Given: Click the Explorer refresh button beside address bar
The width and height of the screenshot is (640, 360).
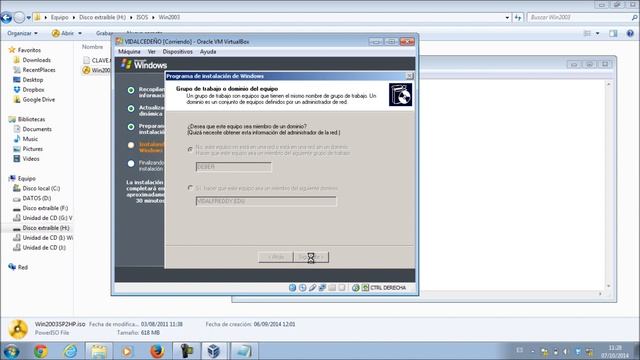Looking at the screenshot, I should (518, 18).
